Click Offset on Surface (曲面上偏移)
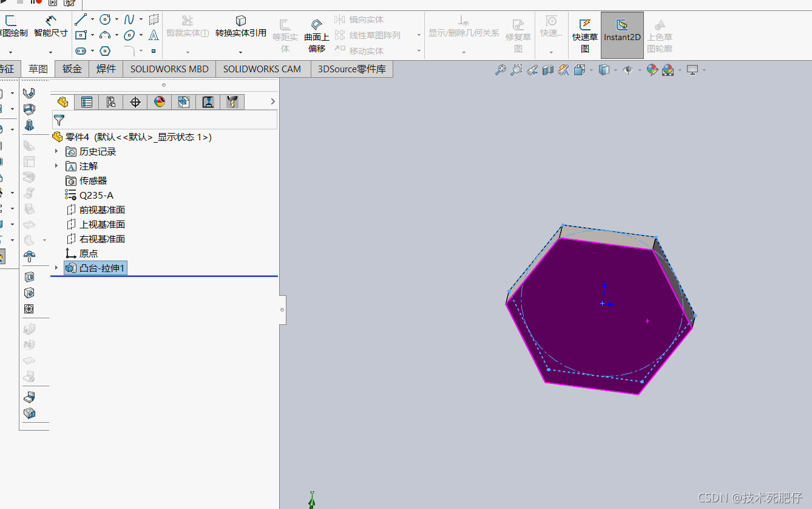812x509 pixels. (x=317, y=35)
